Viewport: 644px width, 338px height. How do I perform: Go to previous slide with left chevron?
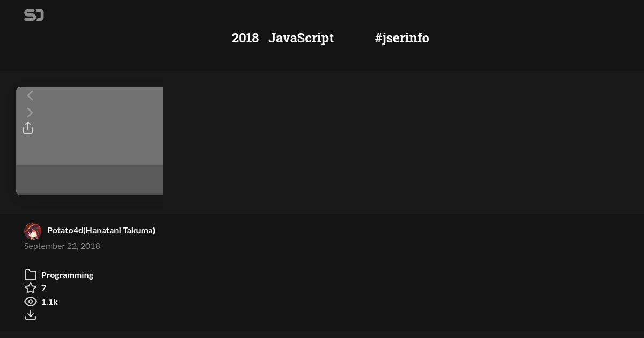[x=30, y=95]
